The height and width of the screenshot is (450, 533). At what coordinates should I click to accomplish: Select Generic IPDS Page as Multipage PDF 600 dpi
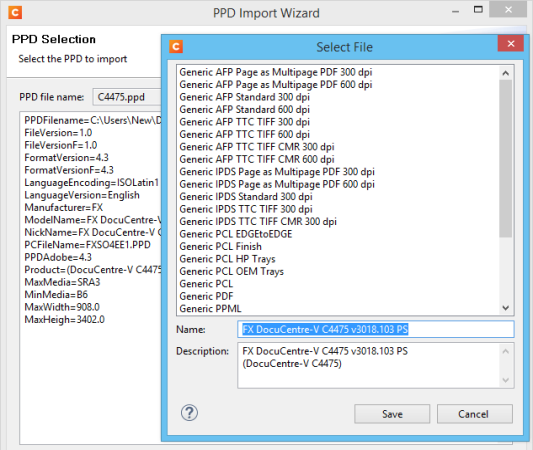pos(277,184)
